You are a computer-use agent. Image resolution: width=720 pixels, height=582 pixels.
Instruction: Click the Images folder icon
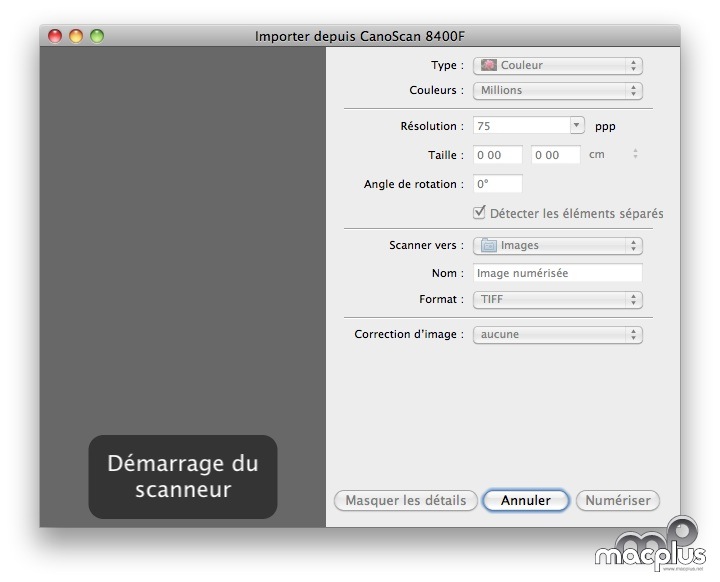click(x=489, y=245)
